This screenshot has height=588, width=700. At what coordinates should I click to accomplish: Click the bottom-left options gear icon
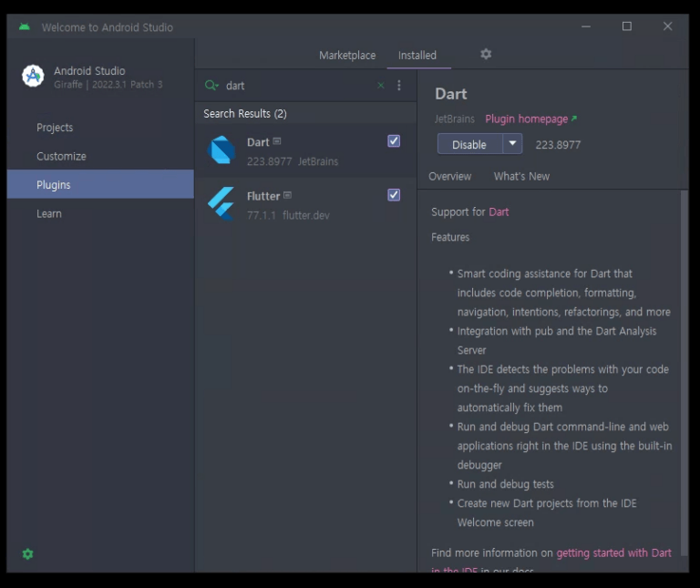(x=27, y=554)
